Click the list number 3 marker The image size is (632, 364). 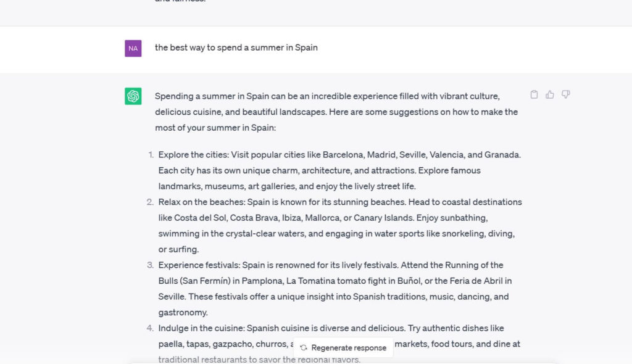click(151, 265)
